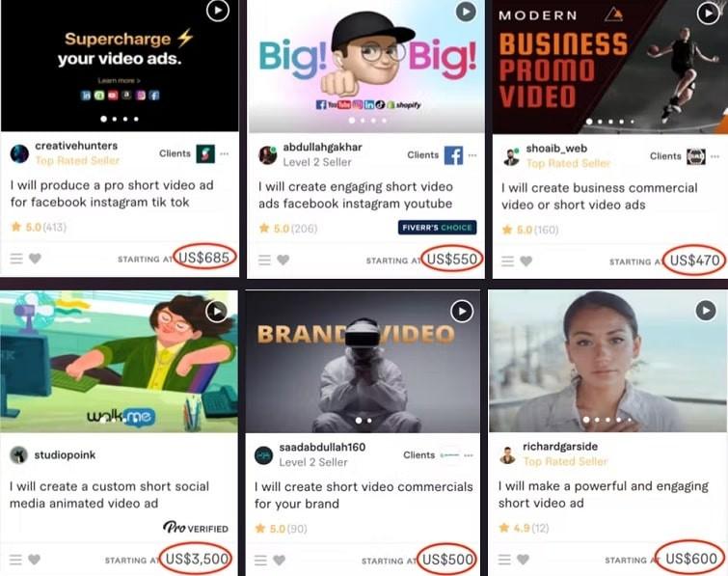The image size is (728, 576).
Task: Click US$3,500 starting price on studiopoink gig
Action: 197,559
